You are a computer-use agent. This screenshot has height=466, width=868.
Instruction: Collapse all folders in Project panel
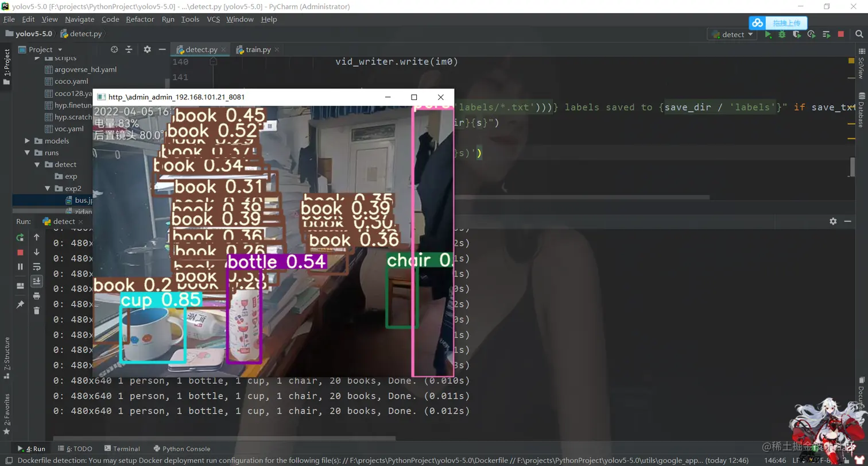coord(129,49)
